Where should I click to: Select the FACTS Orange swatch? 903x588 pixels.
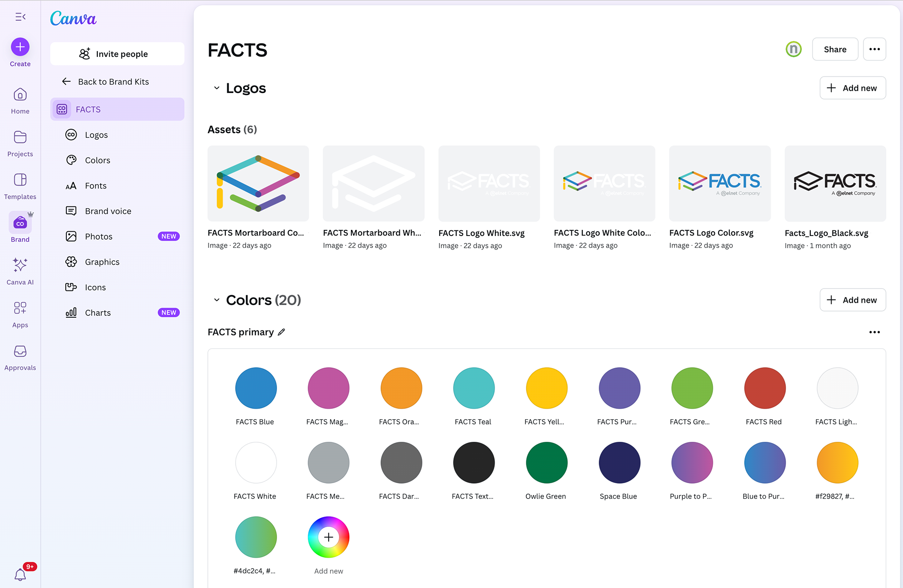click(x=401, y=388)
